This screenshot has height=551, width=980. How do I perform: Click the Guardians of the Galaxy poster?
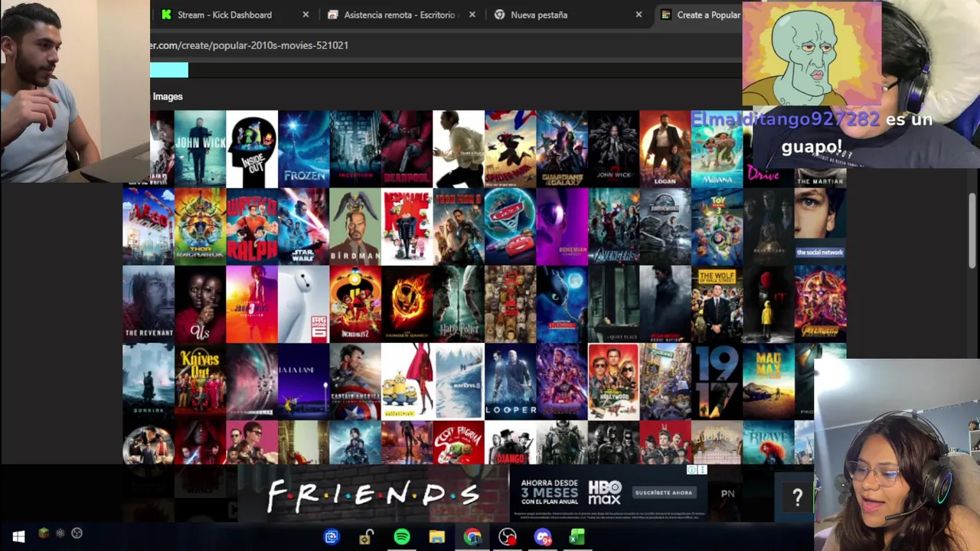[x=562, y=148]
